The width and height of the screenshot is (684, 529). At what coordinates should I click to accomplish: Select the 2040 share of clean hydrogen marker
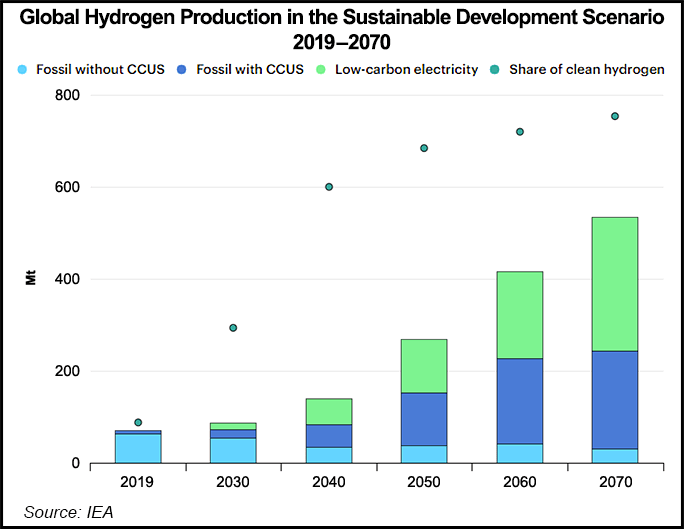tap(329, 187)
